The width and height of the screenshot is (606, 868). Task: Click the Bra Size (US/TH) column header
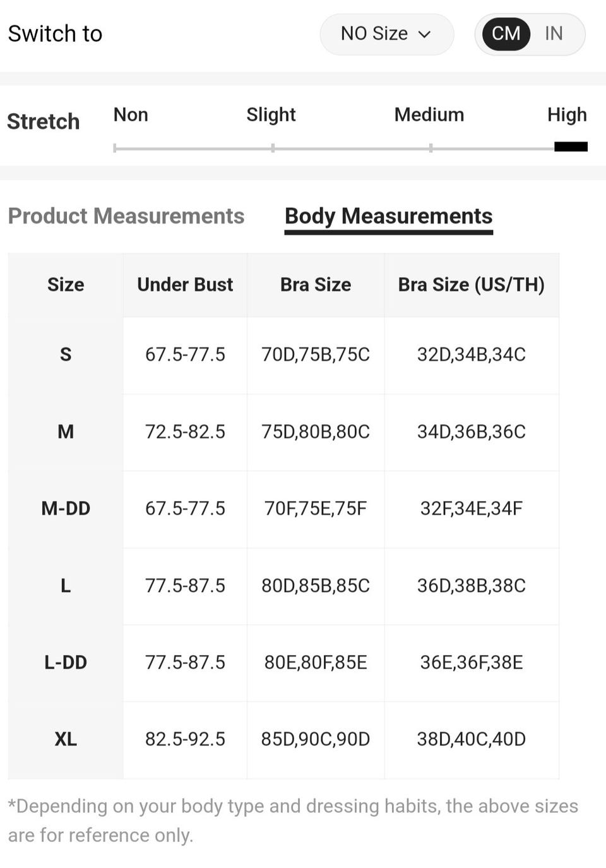[x=471, y=285]
